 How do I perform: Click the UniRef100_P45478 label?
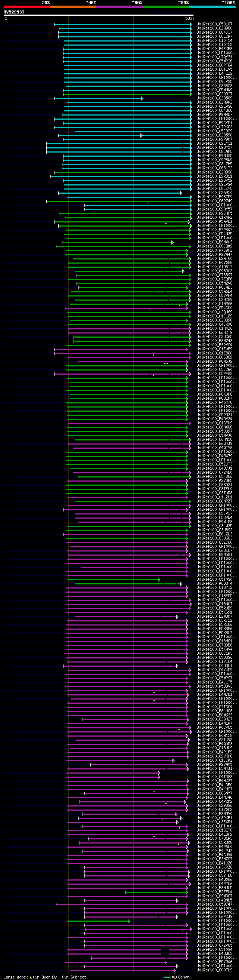215,403
